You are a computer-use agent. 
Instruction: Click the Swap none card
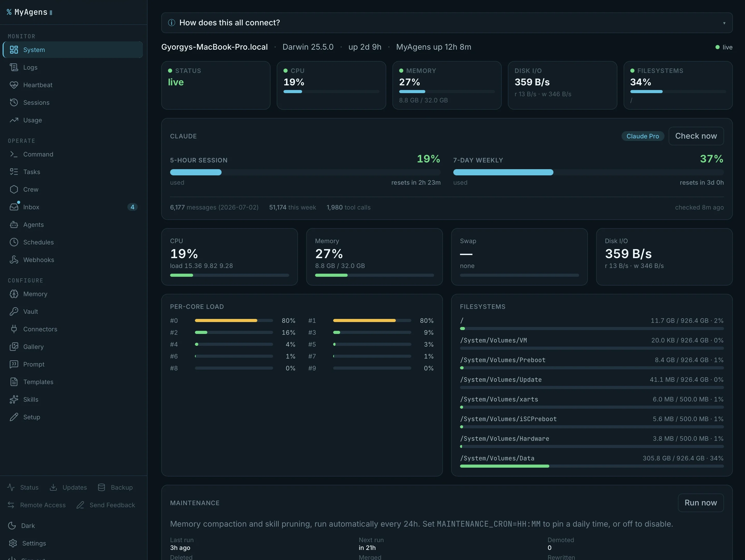click(x=519, y=257)
